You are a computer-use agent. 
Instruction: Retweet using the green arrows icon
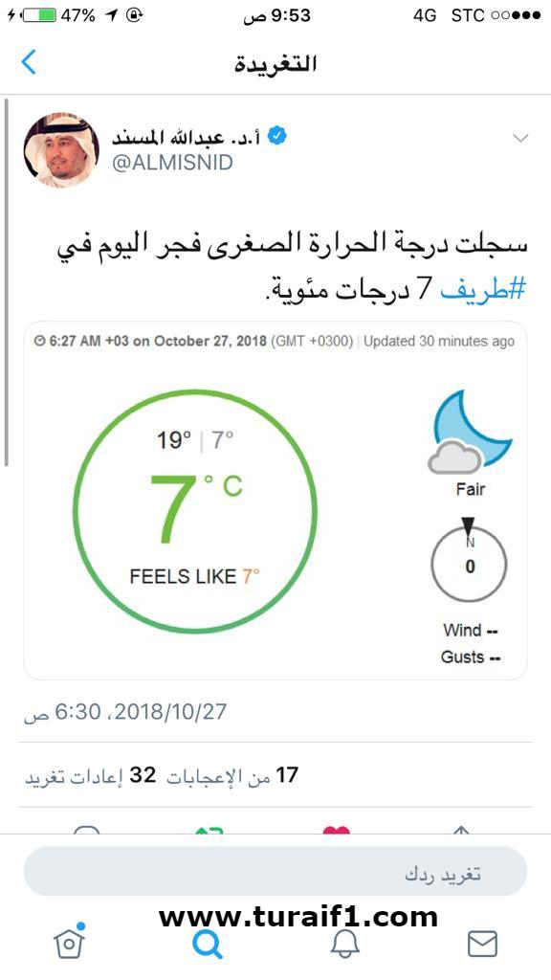click(209, 830)
